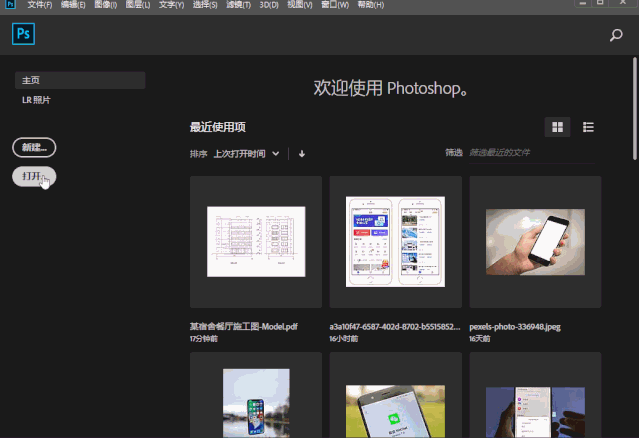Open the 文件(F) menu
This screenshot has height=438, width=639.
coord(40,5)
